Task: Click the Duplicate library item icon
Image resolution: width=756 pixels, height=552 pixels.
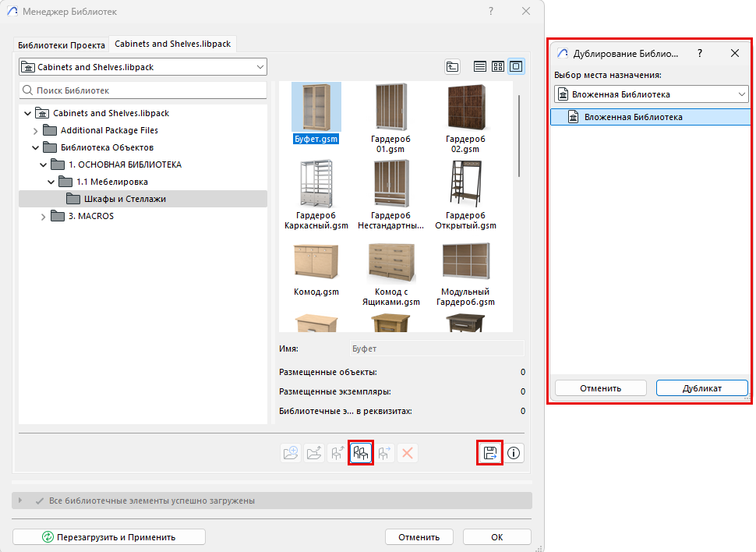Action: (x=361, y=453)
